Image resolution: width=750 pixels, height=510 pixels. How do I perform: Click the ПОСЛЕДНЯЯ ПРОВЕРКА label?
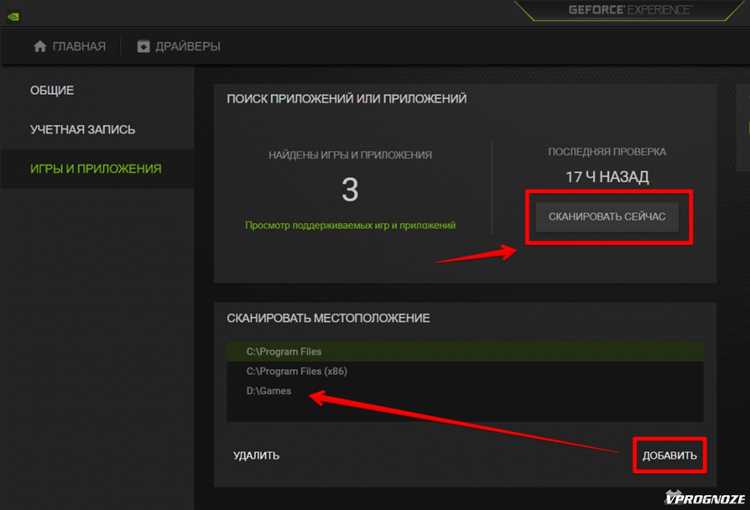point(607,152)
